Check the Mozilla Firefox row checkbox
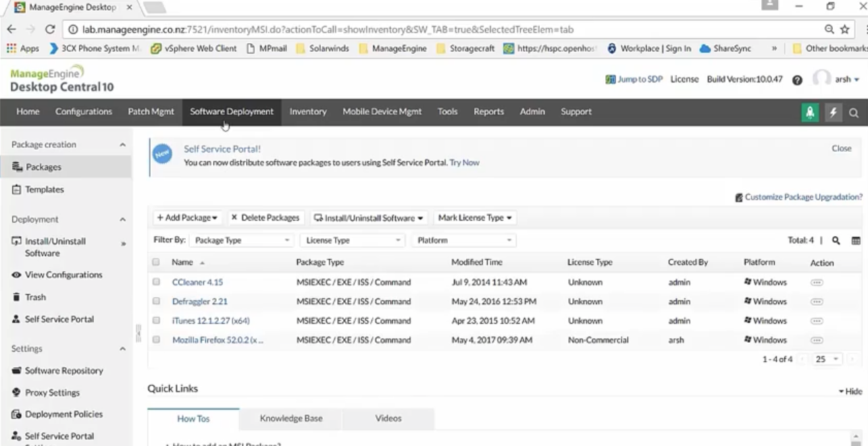The height and width of the screenshot is (446, 868). click(156, 340)
